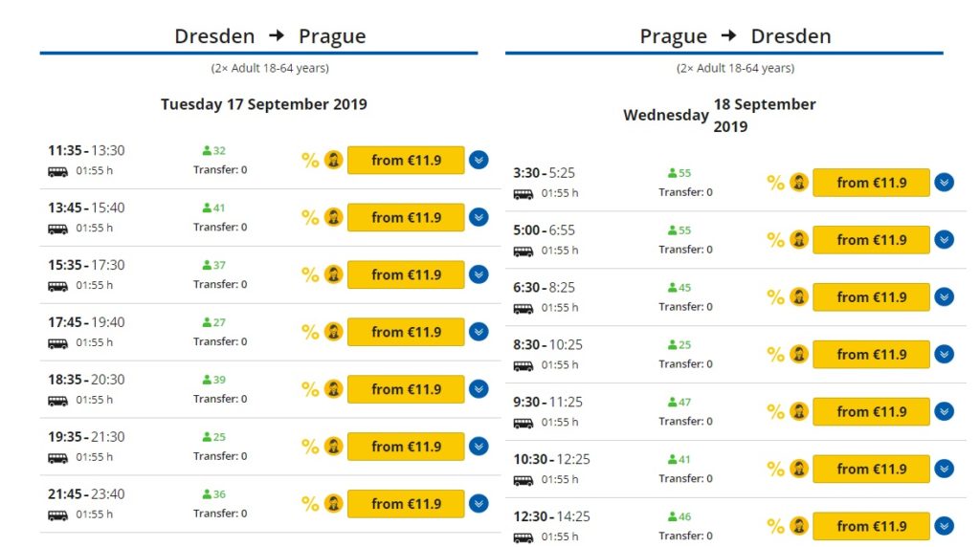Click the percent discount icon for 11:35 Dresden departure

pyautogui.click(x=310, y=161)
